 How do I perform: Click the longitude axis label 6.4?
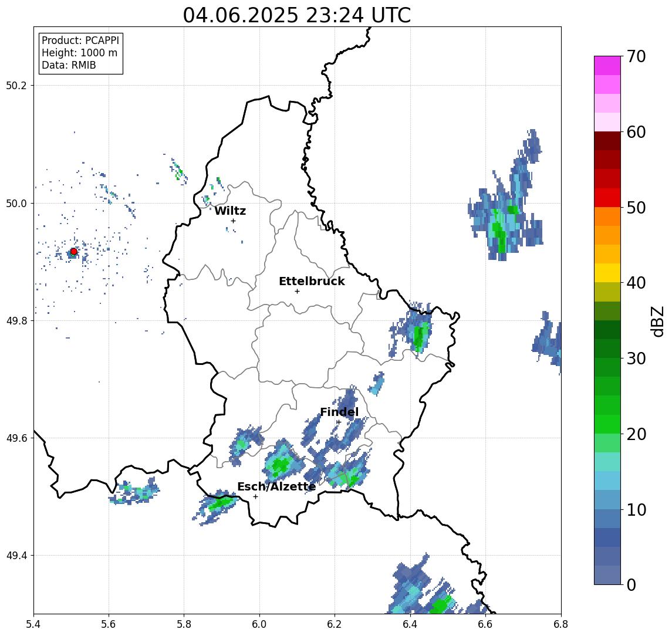click(x=410, y=624)
